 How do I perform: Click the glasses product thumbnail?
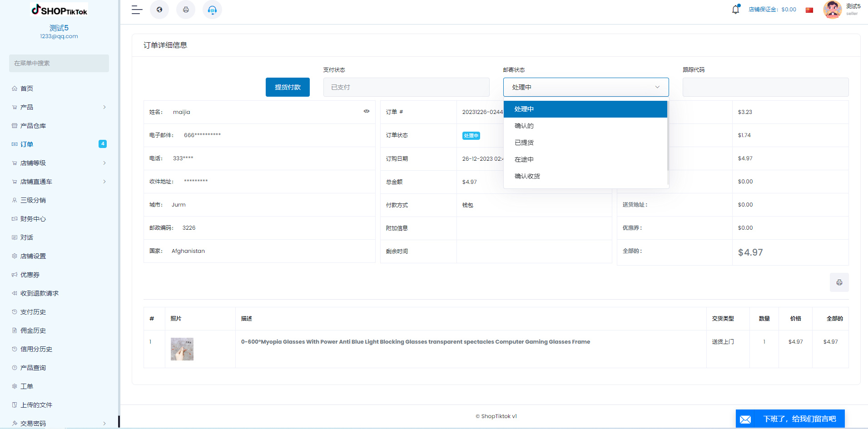point(182,349)
